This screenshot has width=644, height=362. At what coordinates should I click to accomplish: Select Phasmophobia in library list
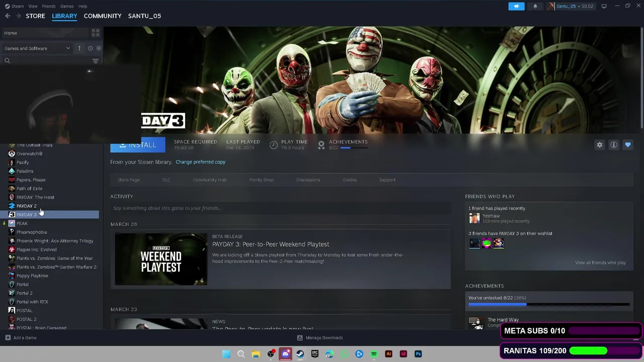coord(32,232)
